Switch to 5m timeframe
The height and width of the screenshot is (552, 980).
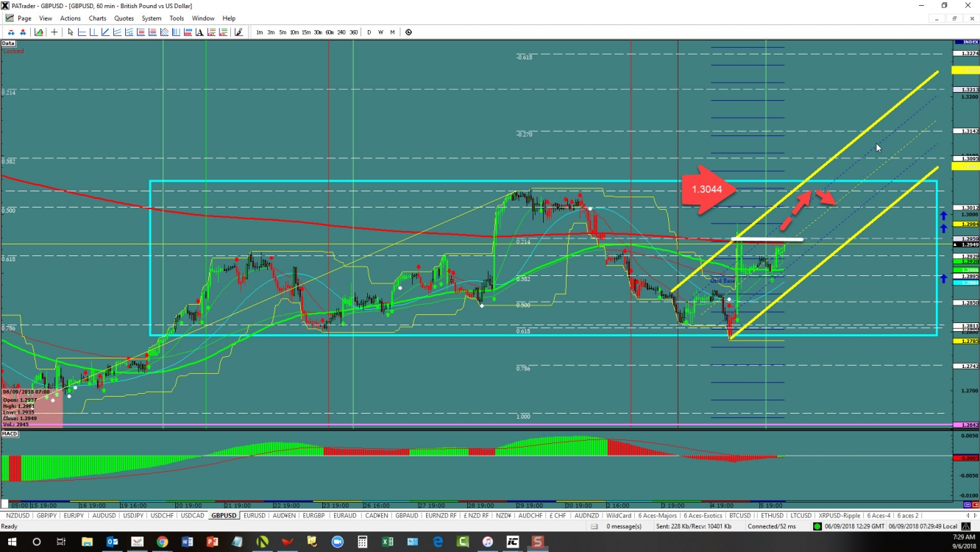(283, 32)
